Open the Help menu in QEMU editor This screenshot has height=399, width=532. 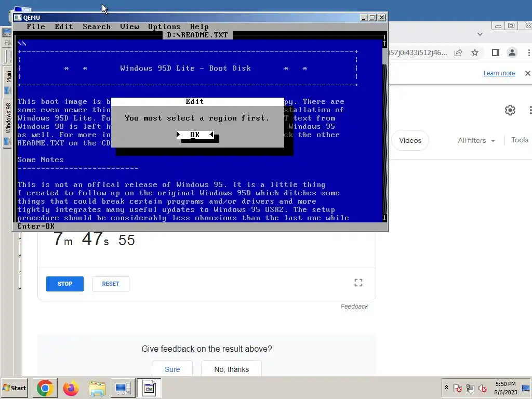pos(199,26)
